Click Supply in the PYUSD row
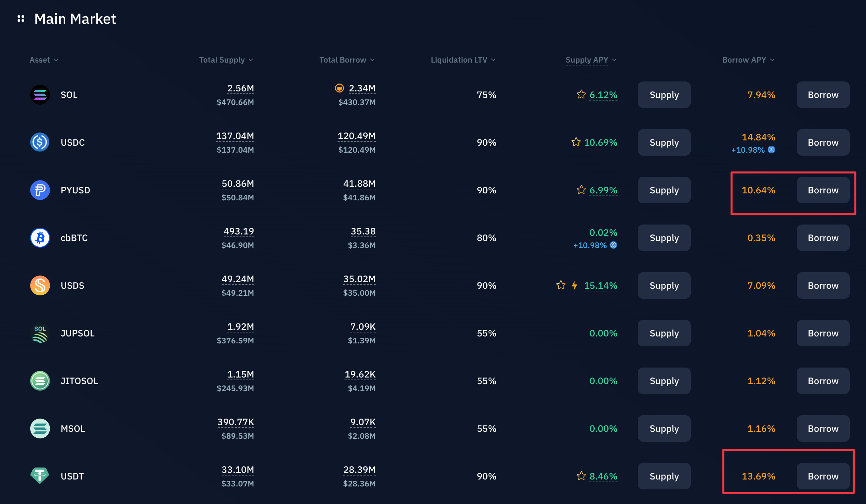This screenshot has width=866, height=504. (664, 190)
